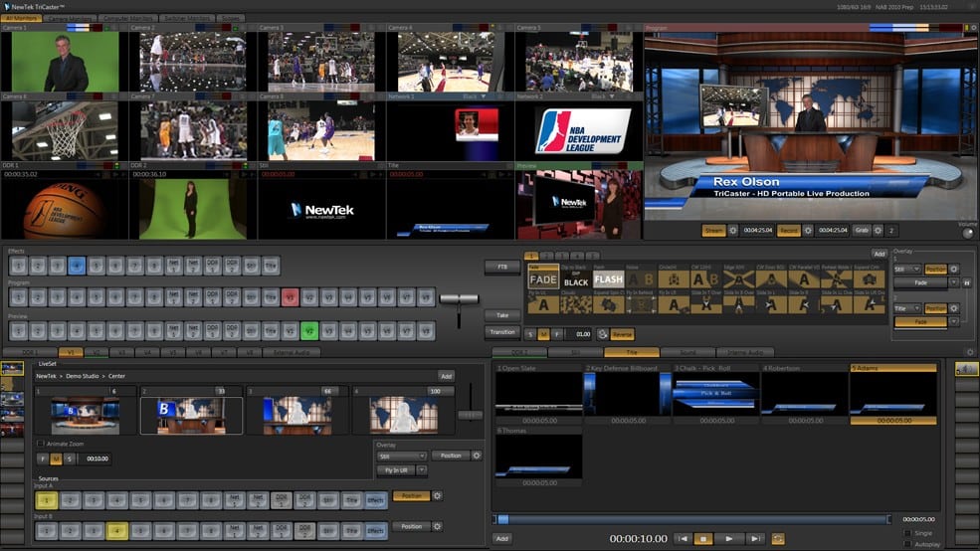Screen dimensions: 980x551
Task: Select Fly In UL transition icon
Action: click(x=543, y=305)
